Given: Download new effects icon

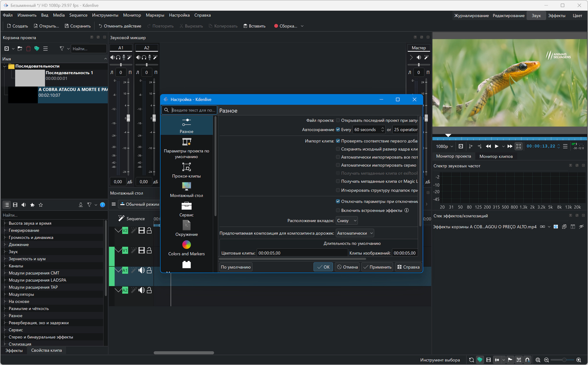Looking at the screenshot, I should pos(81,205).
